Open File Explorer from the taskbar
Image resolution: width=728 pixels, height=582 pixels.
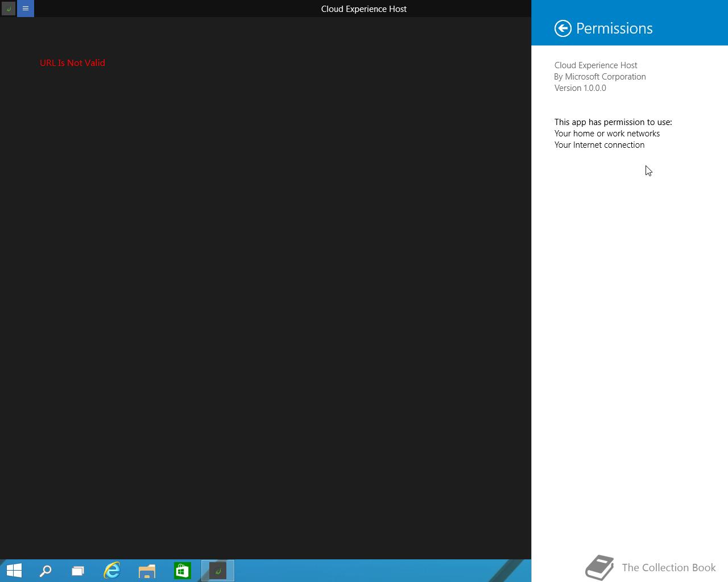tap(147, 571)
